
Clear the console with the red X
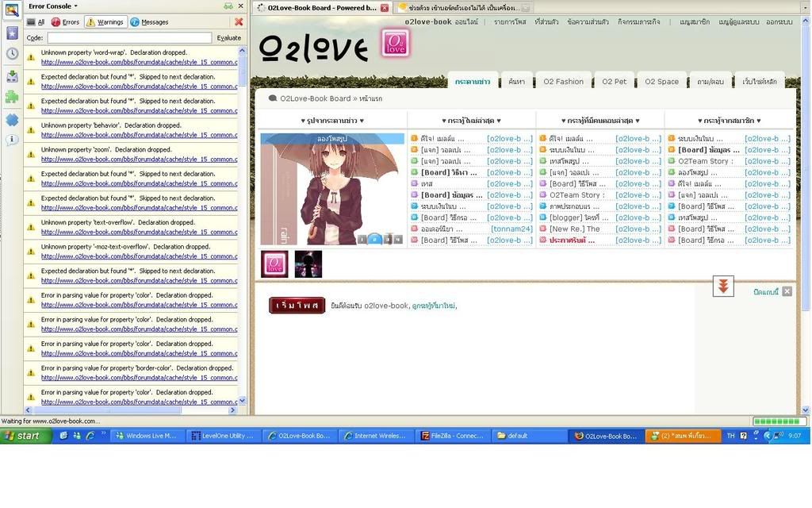[x=239, y=21]
